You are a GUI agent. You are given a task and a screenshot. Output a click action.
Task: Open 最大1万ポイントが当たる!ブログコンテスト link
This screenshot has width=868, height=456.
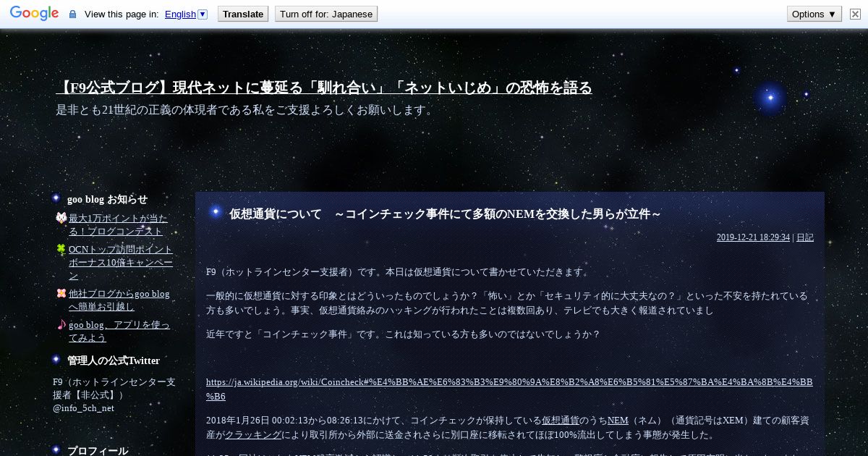pyautogui.click(x=118, y=225)
